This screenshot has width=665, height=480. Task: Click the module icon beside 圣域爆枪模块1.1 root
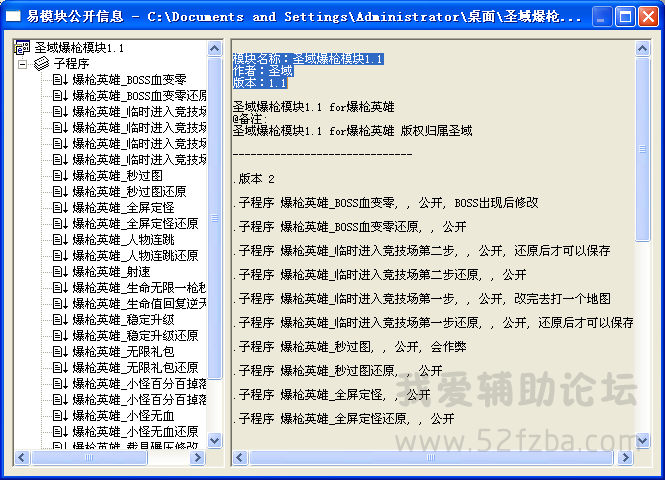22,47
